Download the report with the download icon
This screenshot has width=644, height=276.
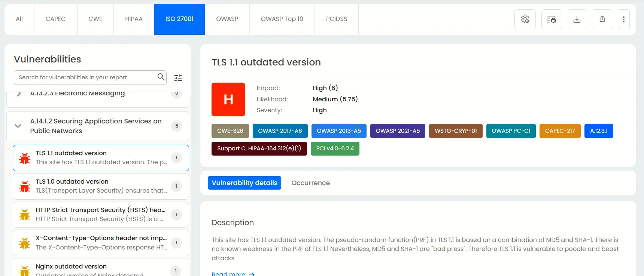pos(577,19)
